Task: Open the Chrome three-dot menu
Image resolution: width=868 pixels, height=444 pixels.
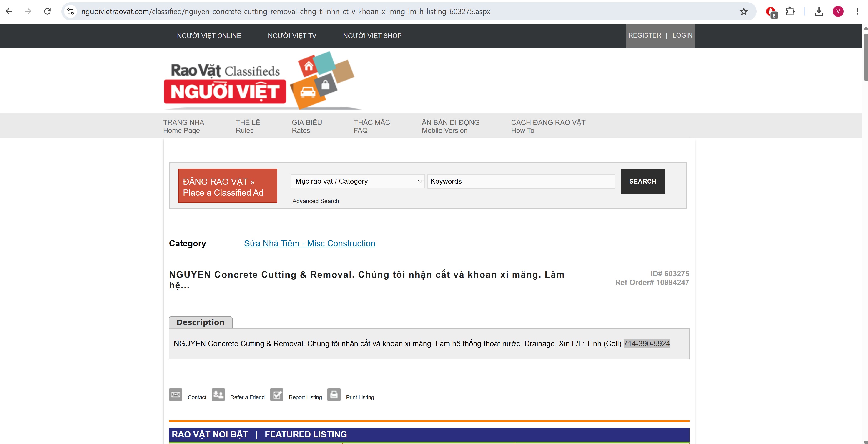Action: (857, 11)
